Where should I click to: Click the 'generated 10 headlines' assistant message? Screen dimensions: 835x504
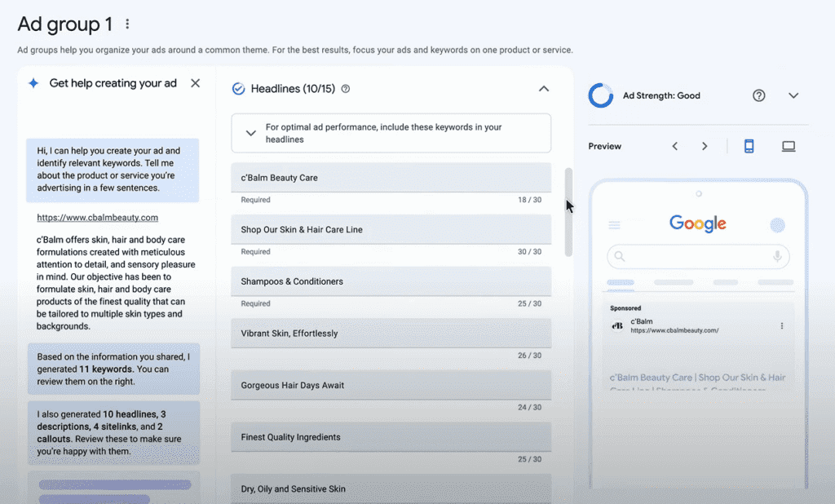pos(114,432)
